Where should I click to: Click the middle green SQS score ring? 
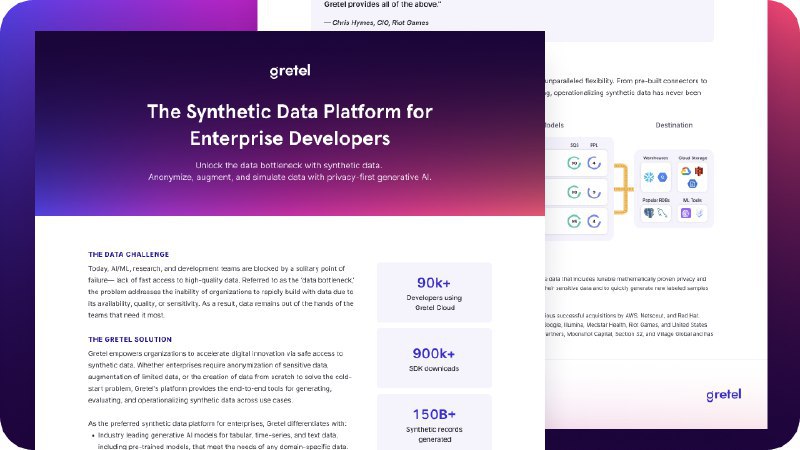[574, 191]
